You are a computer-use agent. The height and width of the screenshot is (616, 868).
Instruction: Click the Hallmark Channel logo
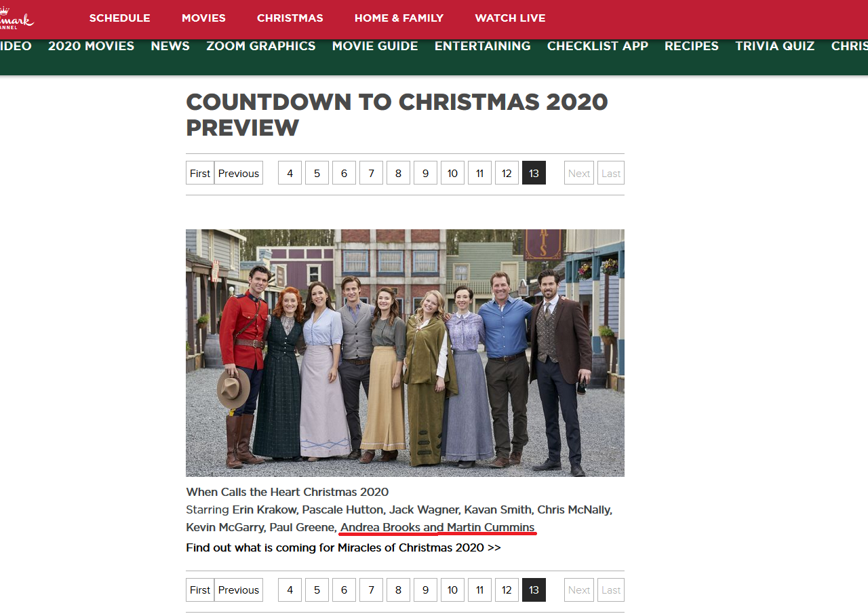point(16,18)
